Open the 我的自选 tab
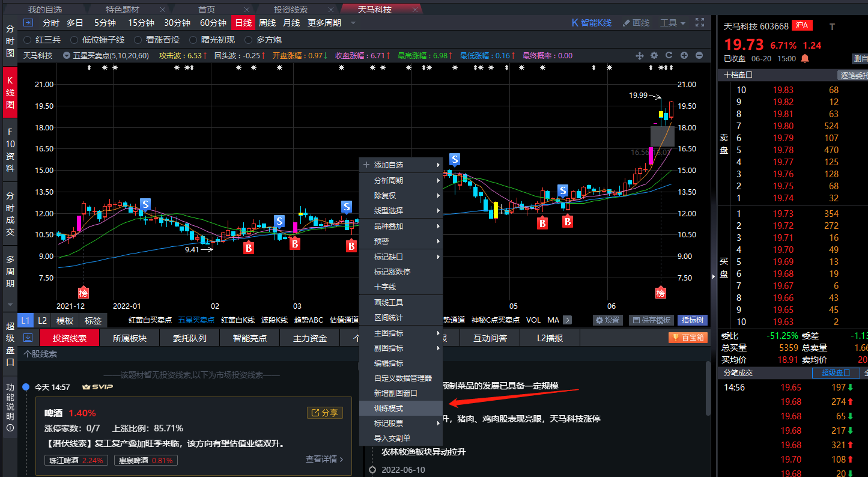Screen dimensions: 868x477 point(45,9)
